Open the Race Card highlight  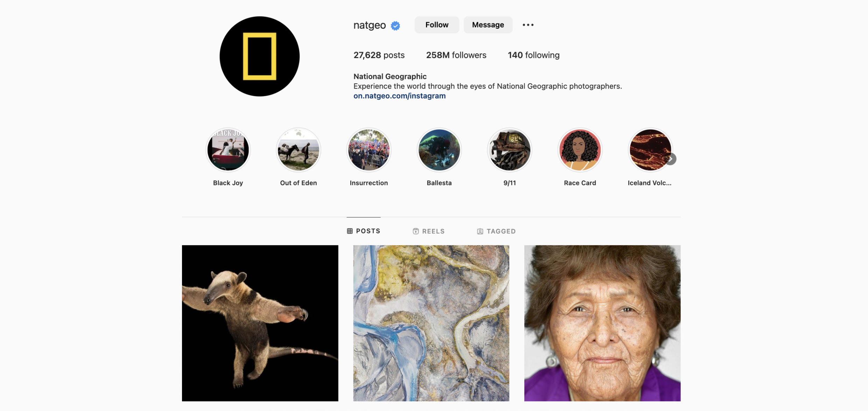click(580, 150)
